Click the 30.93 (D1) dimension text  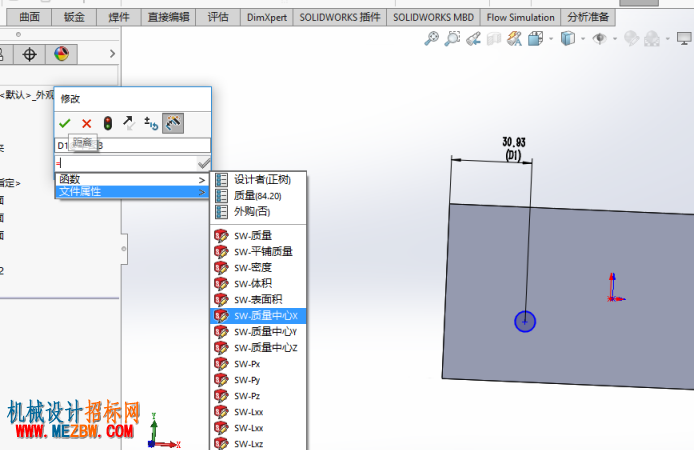click(514, 149)
